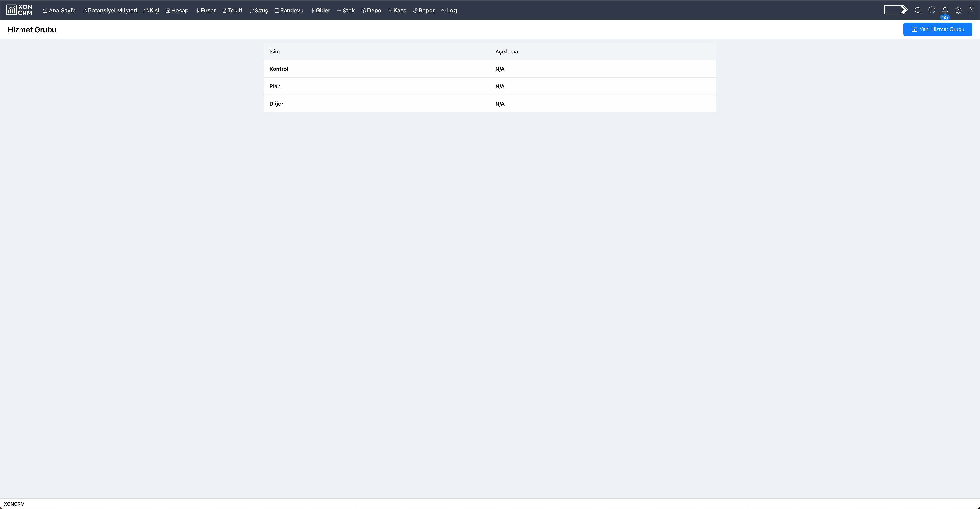Open the Kasa menu item
Viewport: 980px width, 509px height.
pos(397,10)
